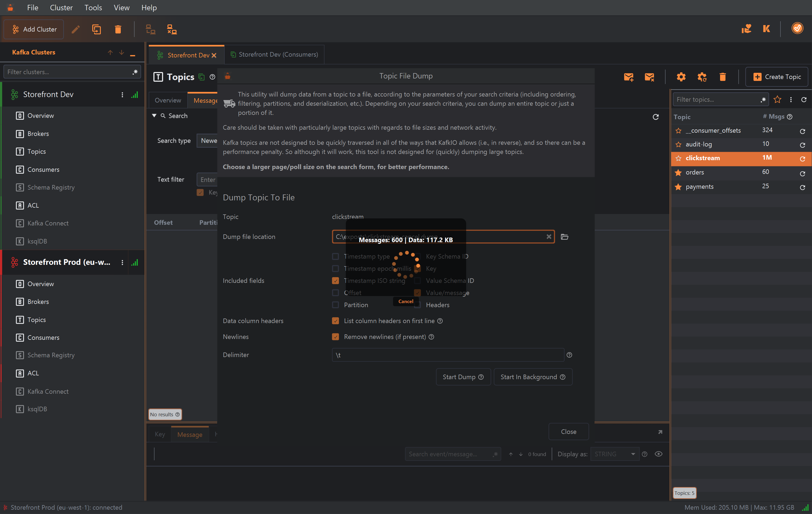This screenshot has height=514, width=812.
Task: Toggle favorite star for orders topic
Action: coord(679,172)
